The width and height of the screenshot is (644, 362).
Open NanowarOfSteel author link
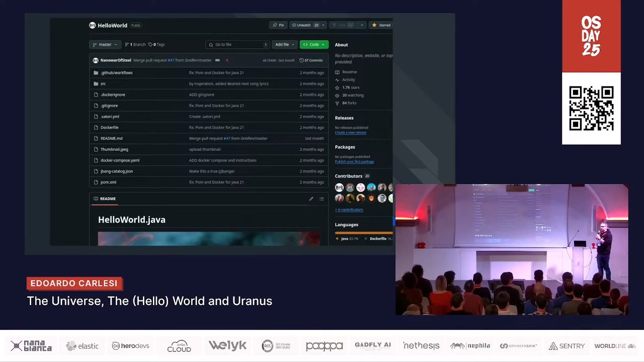pyautogui.click(x=116, y=60)
